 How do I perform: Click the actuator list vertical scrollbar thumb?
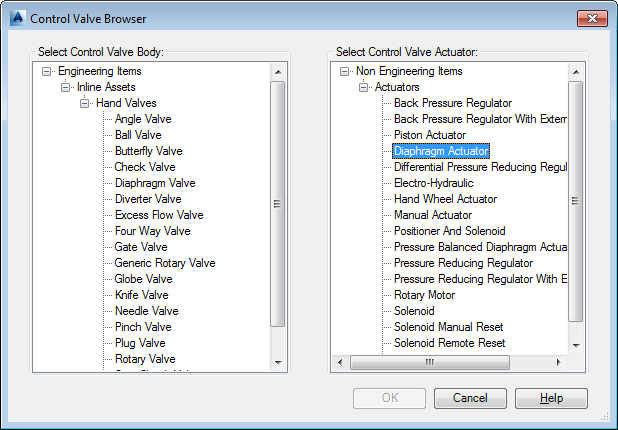tap(575, 201)
